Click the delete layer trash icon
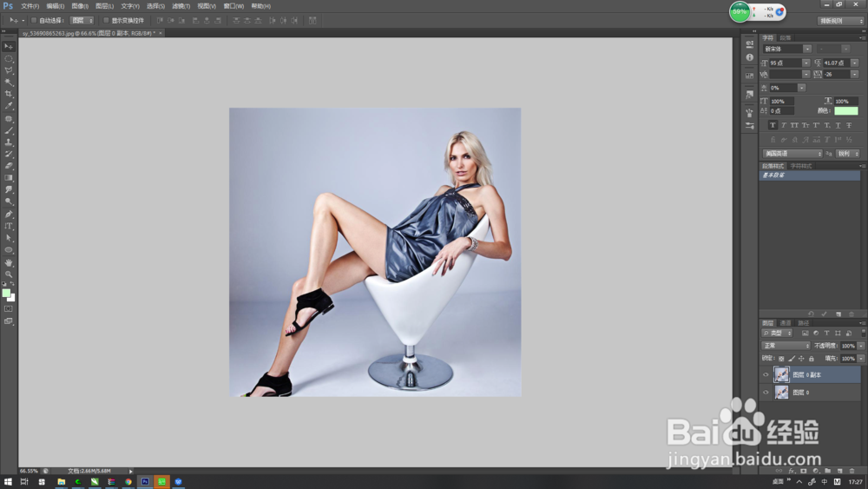Viewport: 868px width, 489px height. coord(852,471)
